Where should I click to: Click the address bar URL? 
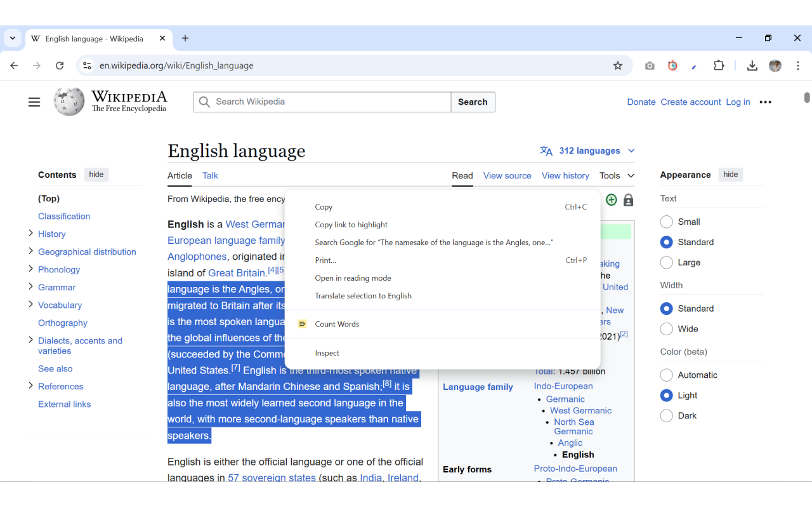click(x=176, y=65)
